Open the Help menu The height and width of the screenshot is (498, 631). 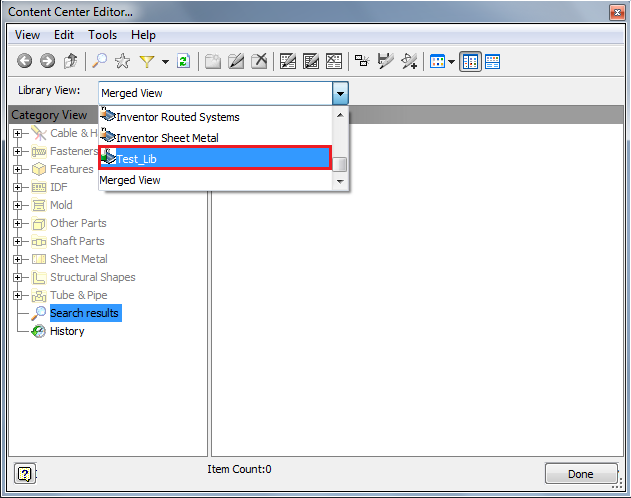click(143, 35)
